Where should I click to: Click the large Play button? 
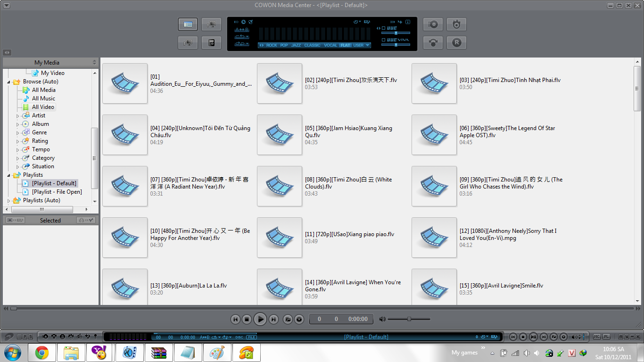pyautogui.click(x=260, y=319)
